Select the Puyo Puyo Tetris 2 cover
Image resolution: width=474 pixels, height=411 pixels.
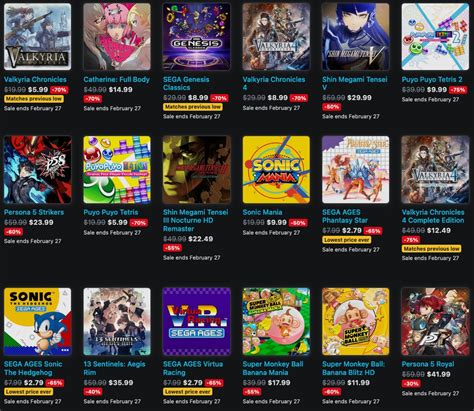pyautogui.click(x=435, y=37)
